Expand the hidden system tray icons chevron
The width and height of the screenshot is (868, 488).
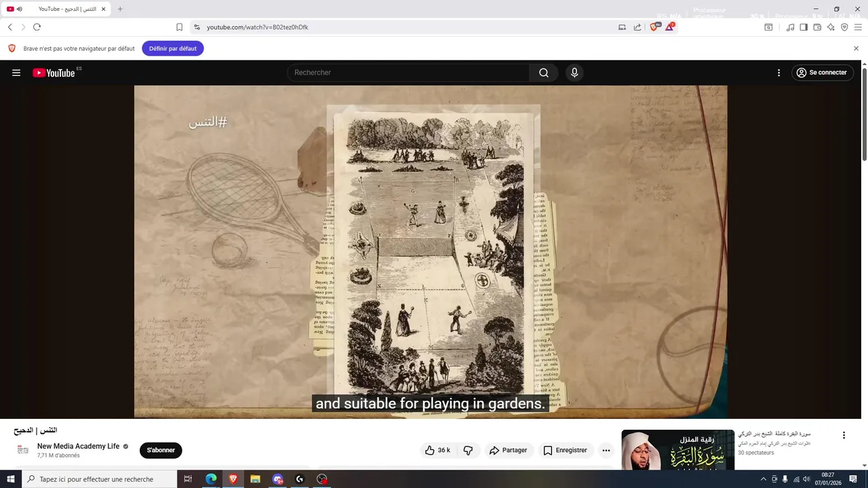point(763,479)
